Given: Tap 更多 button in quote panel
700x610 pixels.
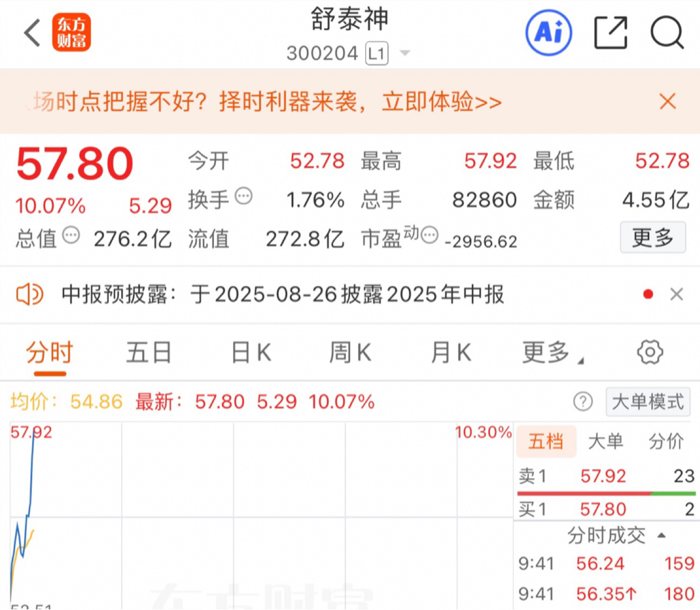Looking at the screenshot, I should 653,237.
